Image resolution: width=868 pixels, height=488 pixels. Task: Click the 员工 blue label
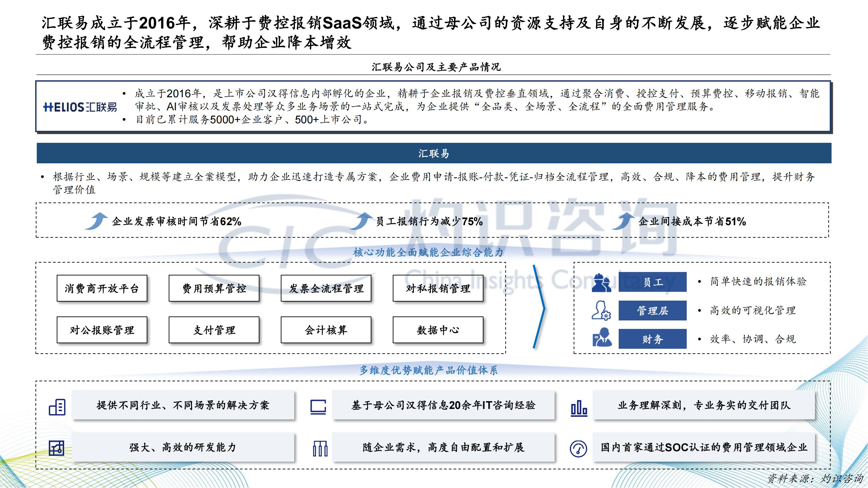652,282
